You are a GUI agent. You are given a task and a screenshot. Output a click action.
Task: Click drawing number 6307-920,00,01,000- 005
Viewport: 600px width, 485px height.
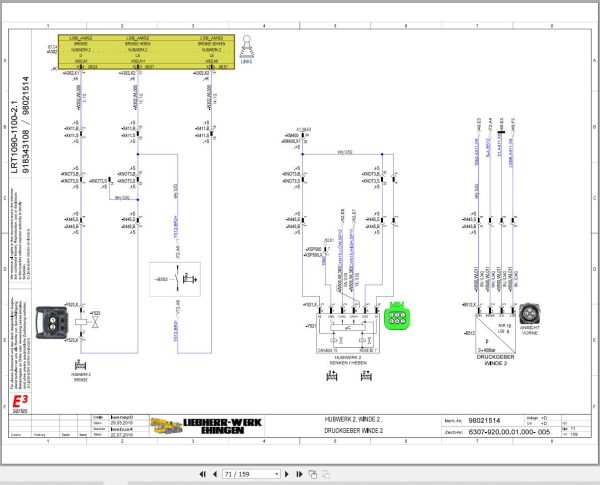click(509, 432)
